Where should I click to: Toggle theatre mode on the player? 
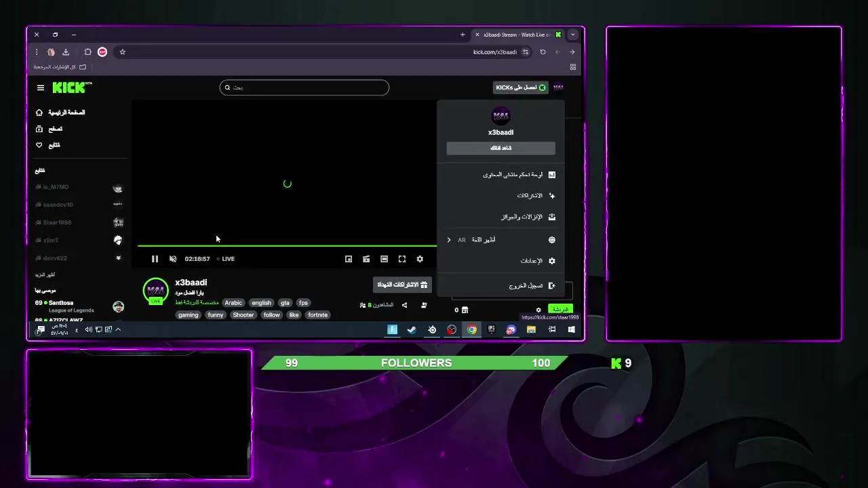pos(384,259)
